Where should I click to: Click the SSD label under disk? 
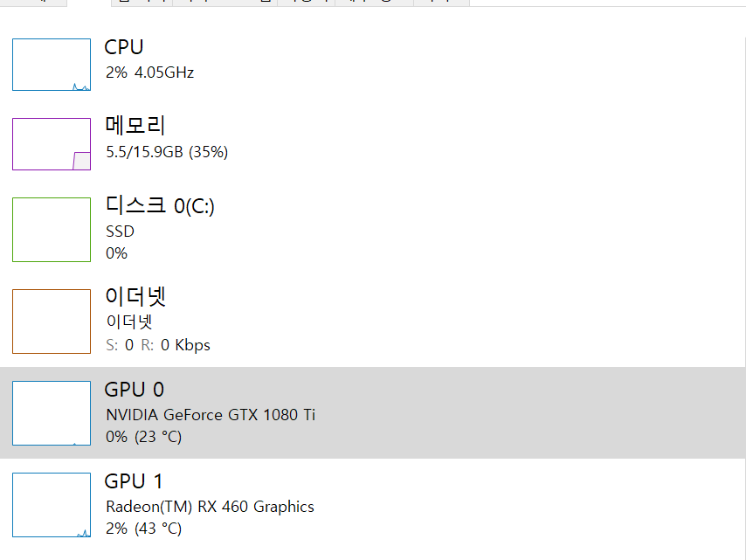[120, 232]
